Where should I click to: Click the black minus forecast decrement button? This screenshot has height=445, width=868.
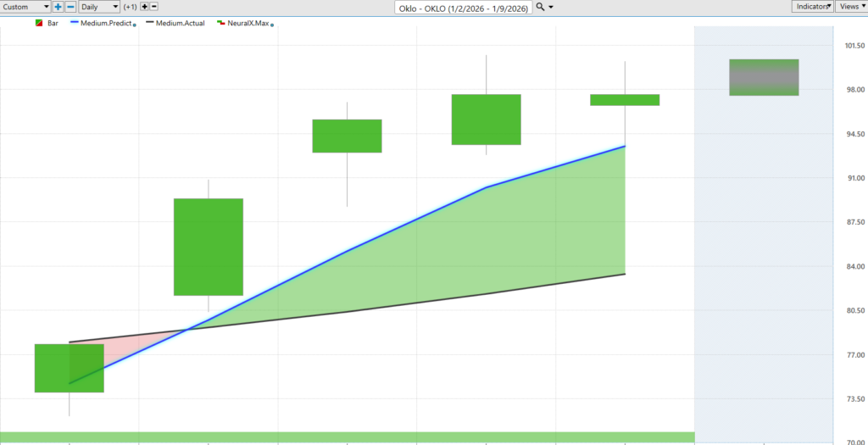154,6
